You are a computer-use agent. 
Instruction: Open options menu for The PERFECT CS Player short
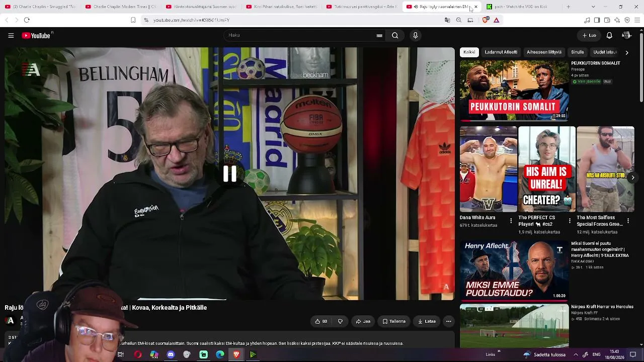[570, 221]
